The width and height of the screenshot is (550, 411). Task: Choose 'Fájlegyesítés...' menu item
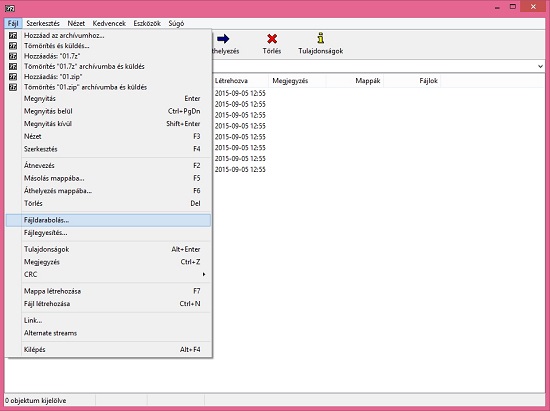(x=108, y=233)
